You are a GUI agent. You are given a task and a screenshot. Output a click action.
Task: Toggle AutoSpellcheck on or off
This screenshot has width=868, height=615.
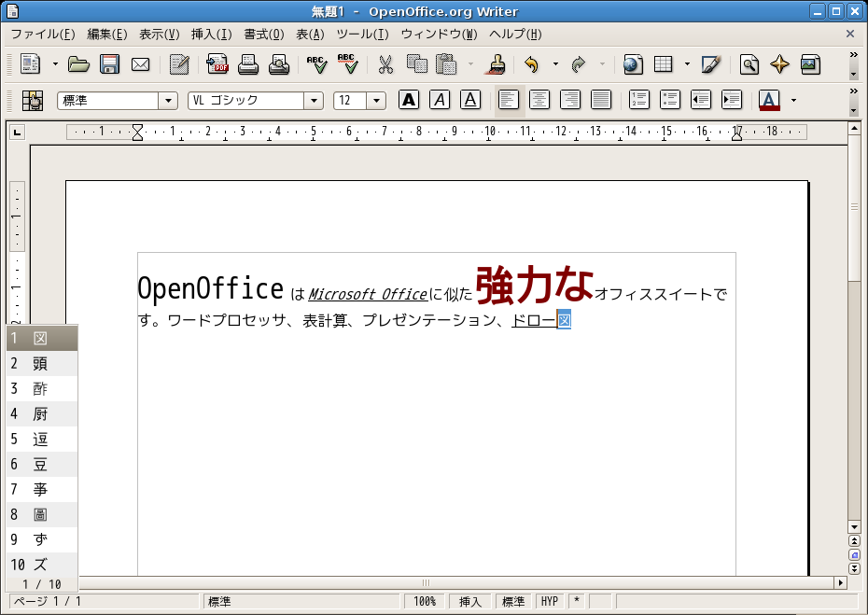point(348,64)
